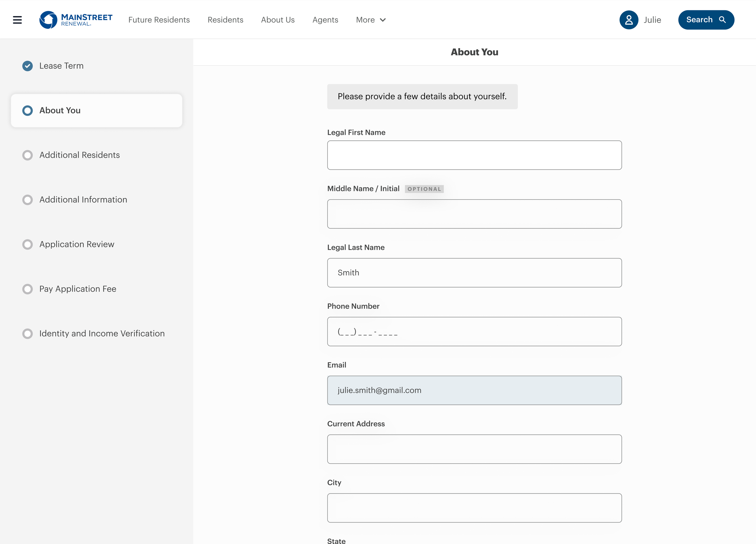Go to About Us page
756x544 pixels.
coord(278,20)
